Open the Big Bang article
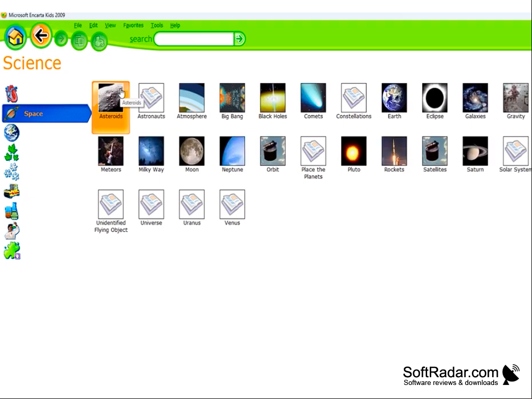 [x=232, y=101]
